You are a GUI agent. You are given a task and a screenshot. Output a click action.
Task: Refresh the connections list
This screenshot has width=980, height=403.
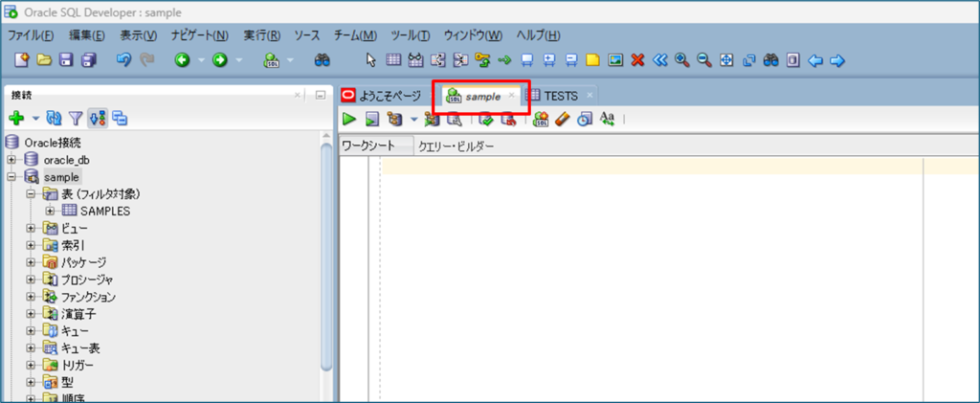[x=54, y=119]
